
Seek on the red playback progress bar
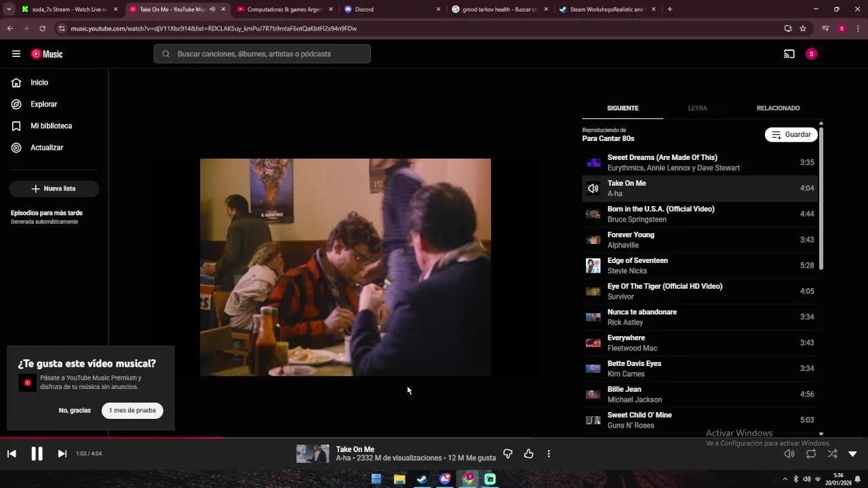pos(112,438)
